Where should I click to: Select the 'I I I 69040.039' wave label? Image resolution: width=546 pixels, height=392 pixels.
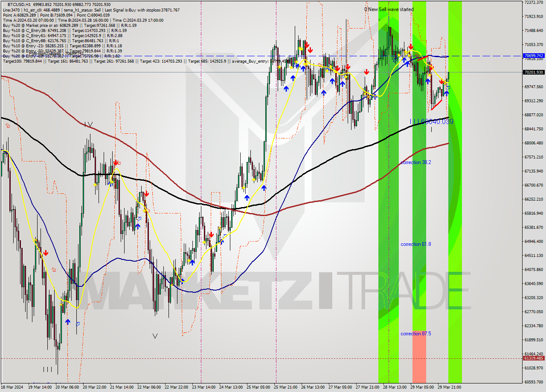coord(431,121)
